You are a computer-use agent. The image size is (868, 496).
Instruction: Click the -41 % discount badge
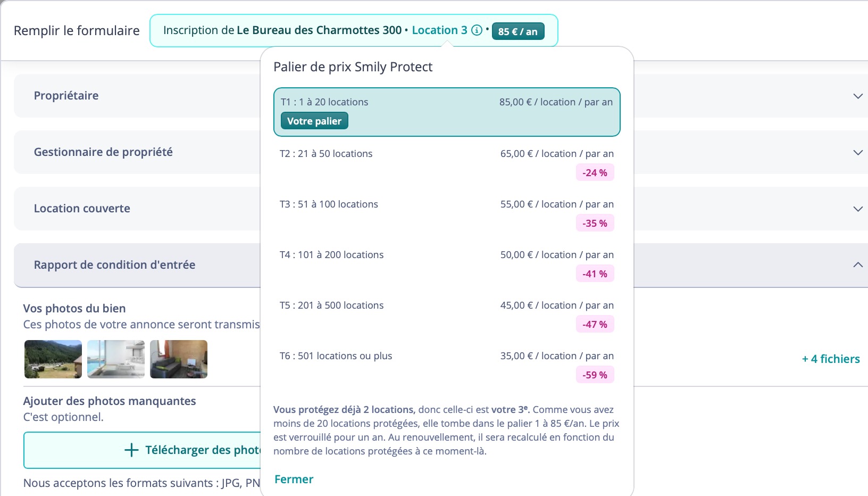(595, 274)
